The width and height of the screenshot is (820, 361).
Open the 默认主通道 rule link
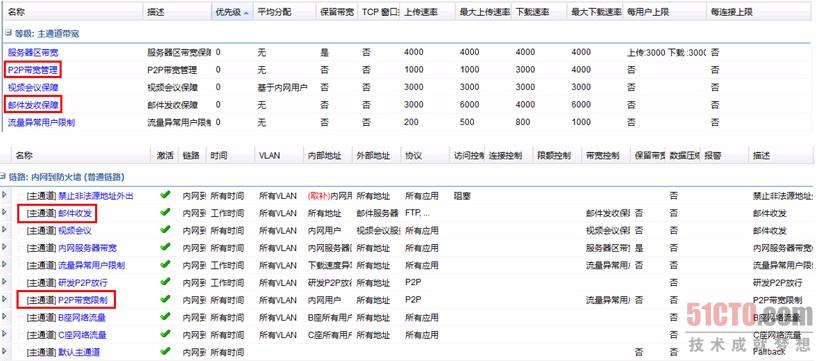(78, 352)
